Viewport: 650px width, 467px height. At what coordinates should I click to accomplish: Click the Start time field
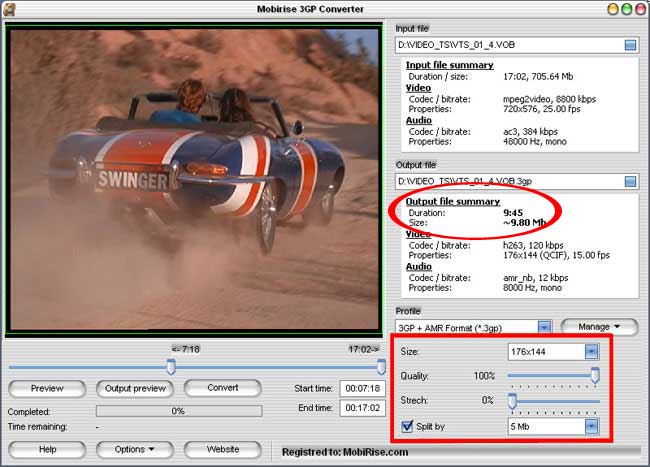(x=363, y=389)
